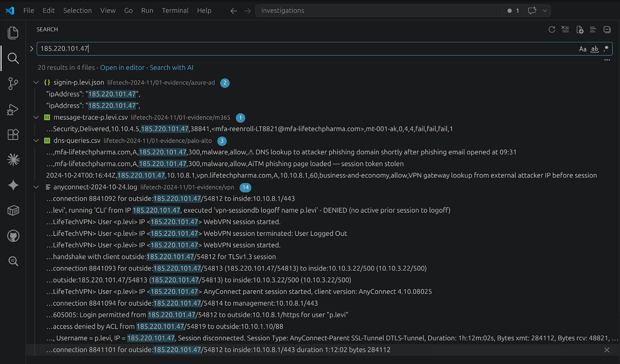
Task: Open the Help menu
Action: 204,11
